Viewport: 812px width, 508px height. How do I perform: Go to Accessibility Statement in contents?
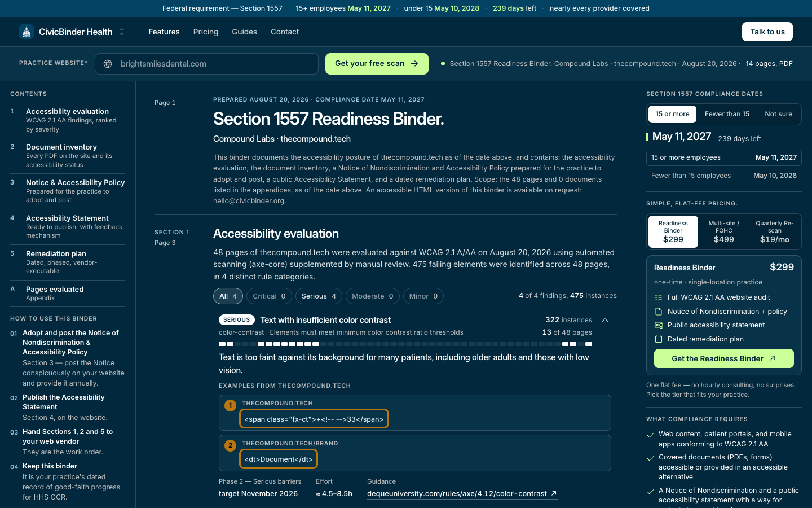pyautogui.click(x=68, y=227)
